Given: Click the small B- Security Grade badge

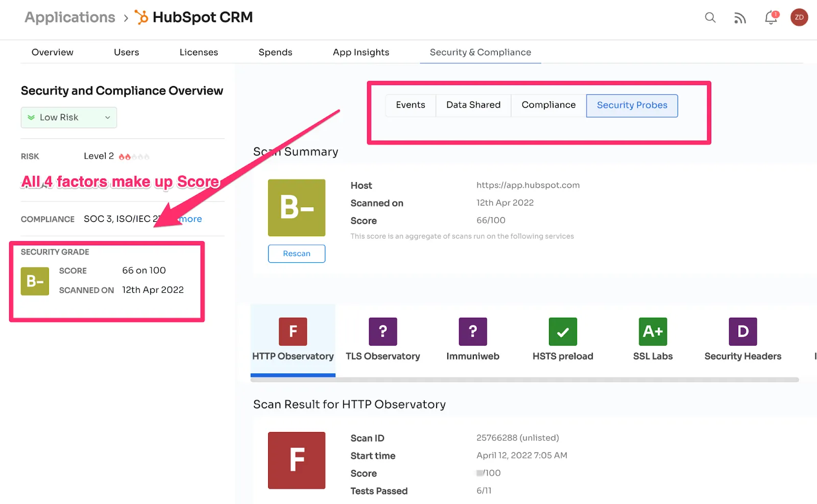Looking at the screenshot, I should click(35, 281).
